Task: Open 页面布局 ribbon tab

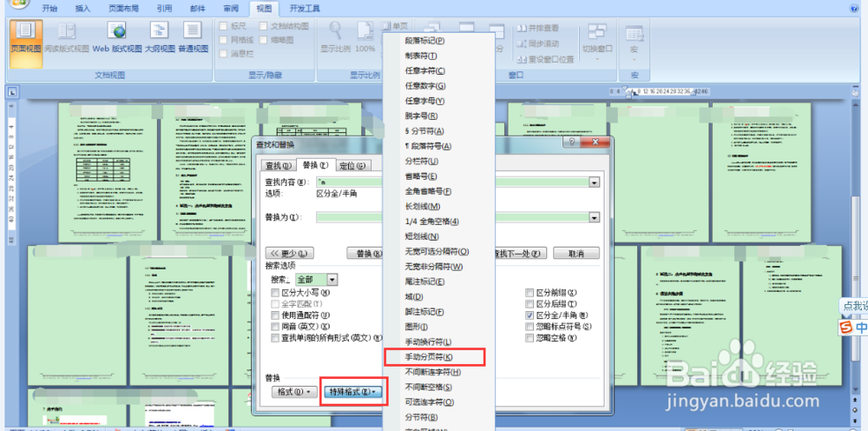Action: (123, 9)
